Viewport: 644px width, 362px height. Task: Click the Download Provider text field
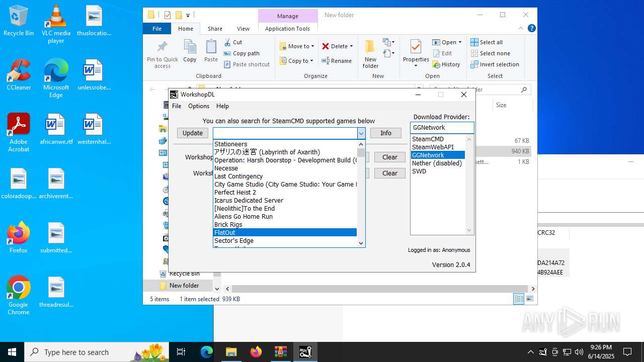tap(442, 128)
